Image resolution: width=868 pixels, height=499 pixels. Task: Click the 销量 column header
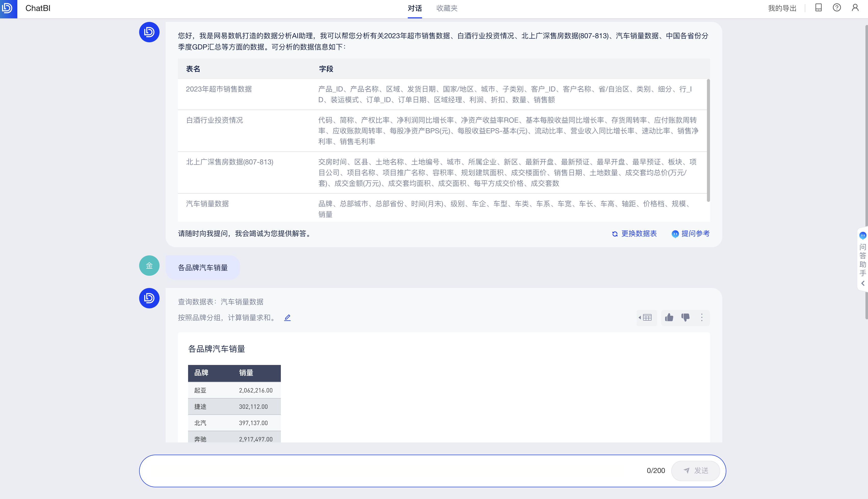[x=246, y=373]
